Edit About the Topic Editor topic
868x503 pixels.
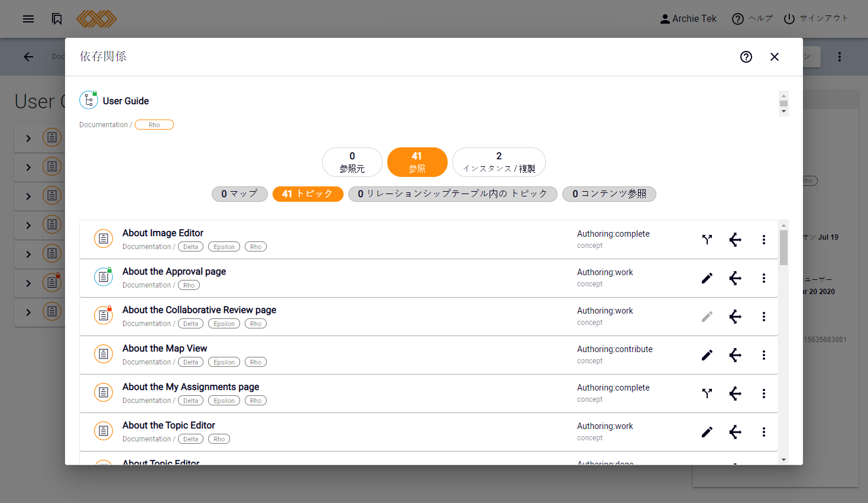tap(707, 432)
